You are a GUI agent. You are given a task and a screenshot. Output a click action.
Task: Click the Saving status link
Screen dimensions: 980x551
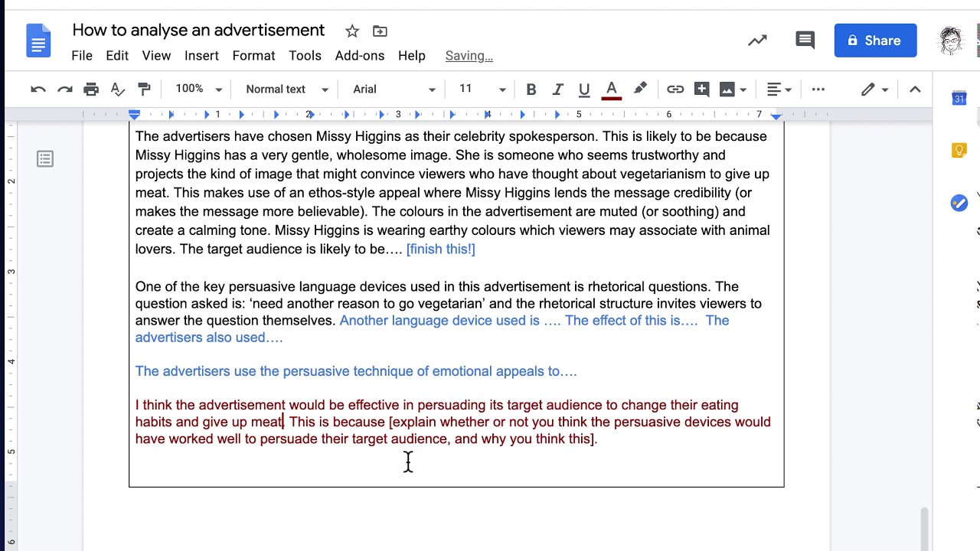coord(469,56)
